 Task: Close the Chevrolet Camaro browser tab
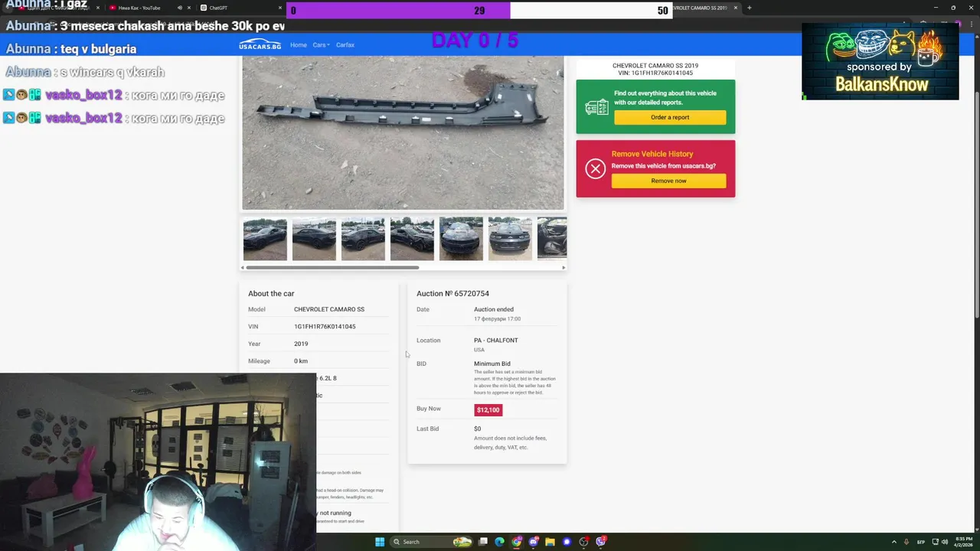[x=736, y=8]
